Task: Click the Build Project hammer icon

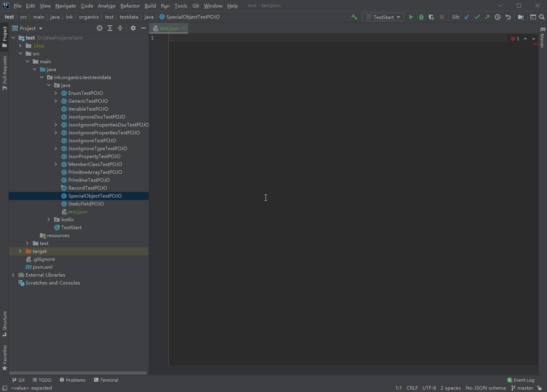Action: [355, 17]
